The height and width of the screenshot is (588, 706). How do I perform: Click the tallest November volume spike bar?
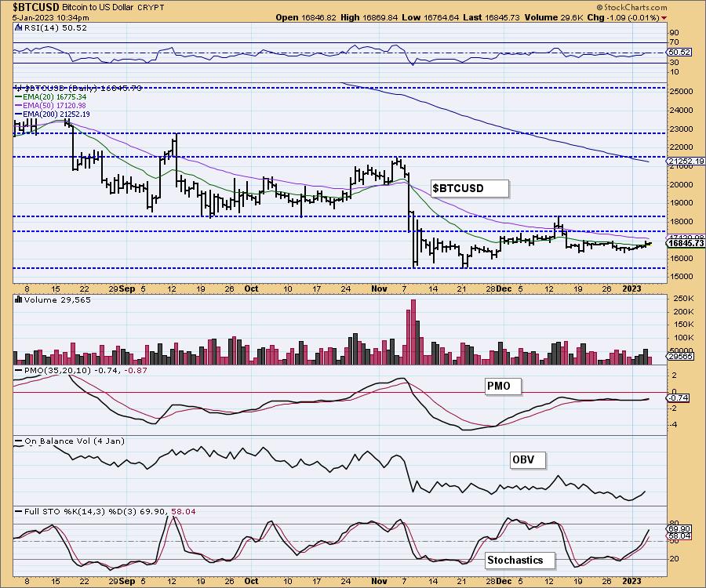click(x=413, y=332)
